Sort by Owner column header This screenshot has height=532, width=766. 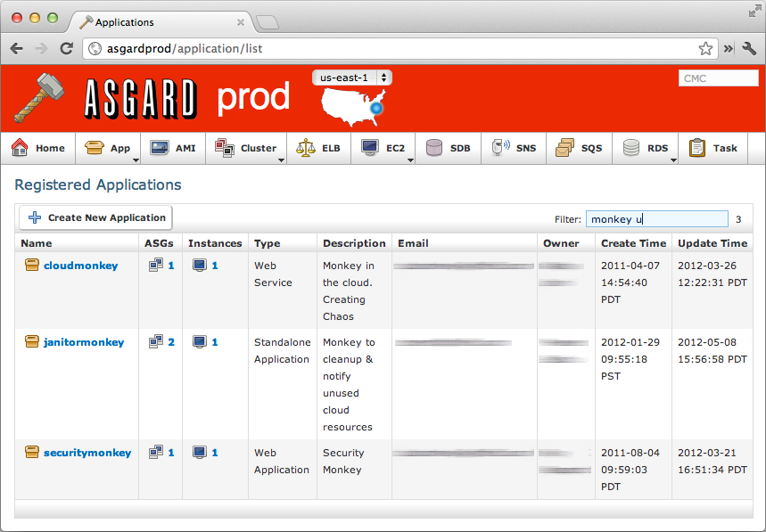click(561, 243)
